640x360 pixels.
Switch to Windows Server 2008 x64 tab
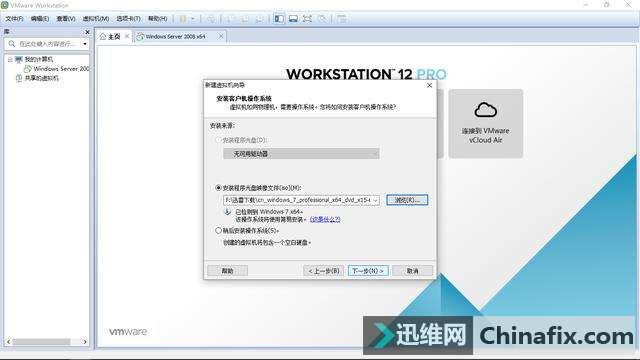click(x=176, y=37)
